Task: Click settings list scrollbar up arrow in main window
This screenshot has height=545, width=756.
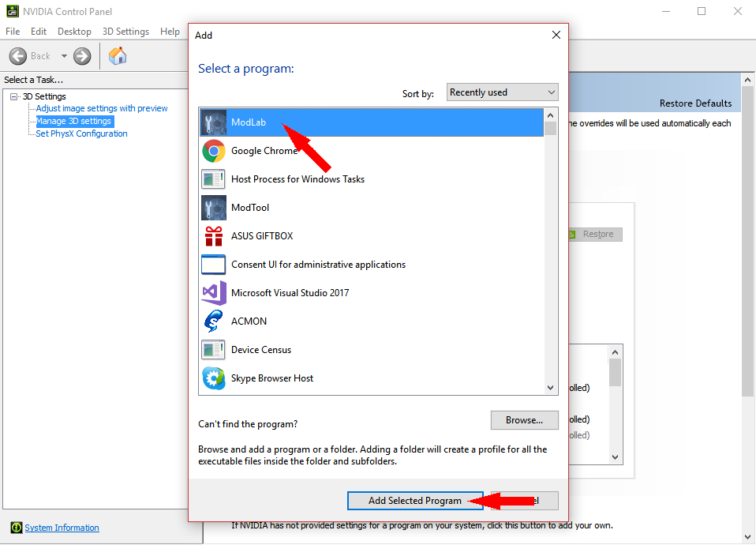Action: point(616,352)
